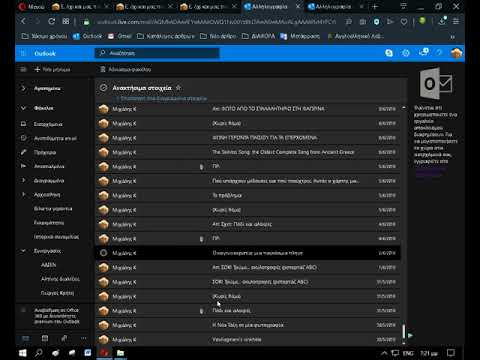Open the account avatar menu in Outlook header
This screenshot has width=480, height=360.
[456, 53]
